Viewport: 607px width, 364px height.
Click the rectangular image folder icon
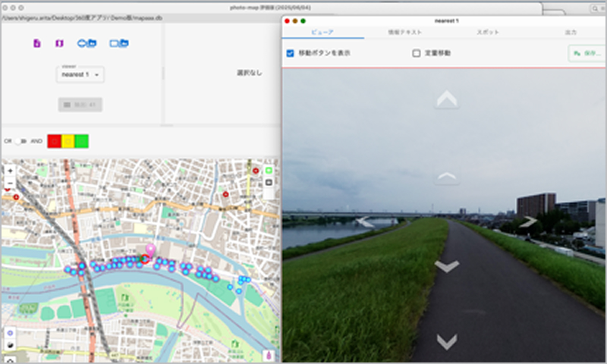point(119,43)
